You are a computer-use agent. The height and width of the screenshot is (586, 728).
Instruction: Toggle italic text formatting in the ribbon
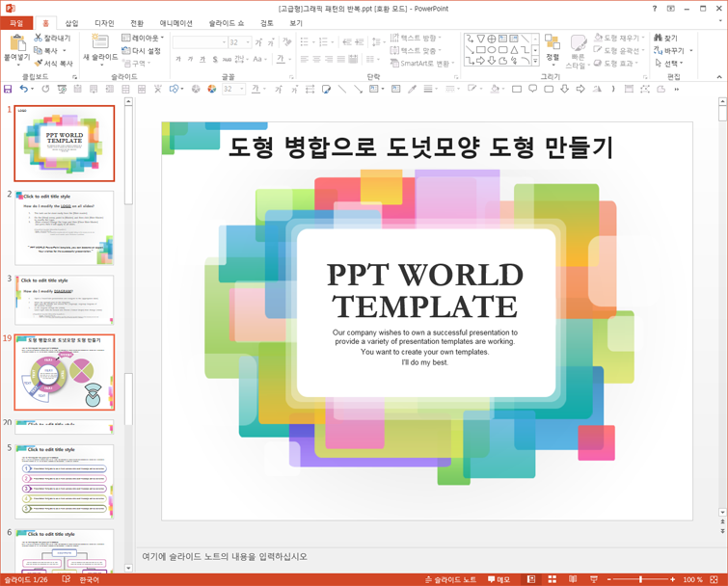(x=190, y=60)
